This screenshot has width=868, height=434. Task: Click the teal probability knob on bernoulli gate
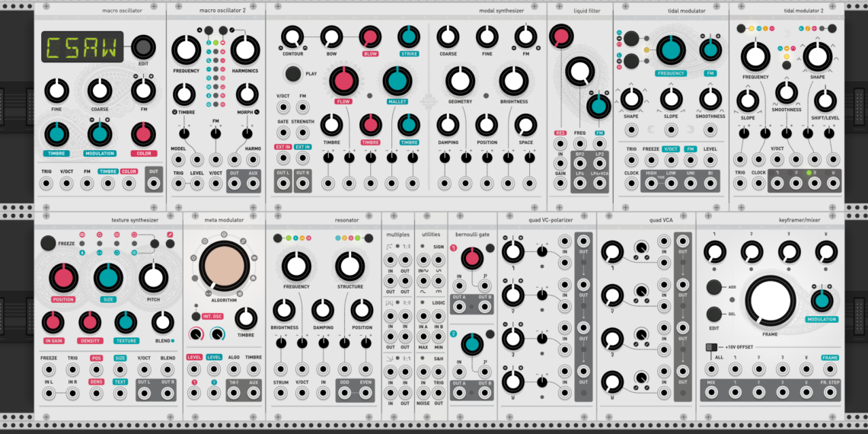coord(471,343)
